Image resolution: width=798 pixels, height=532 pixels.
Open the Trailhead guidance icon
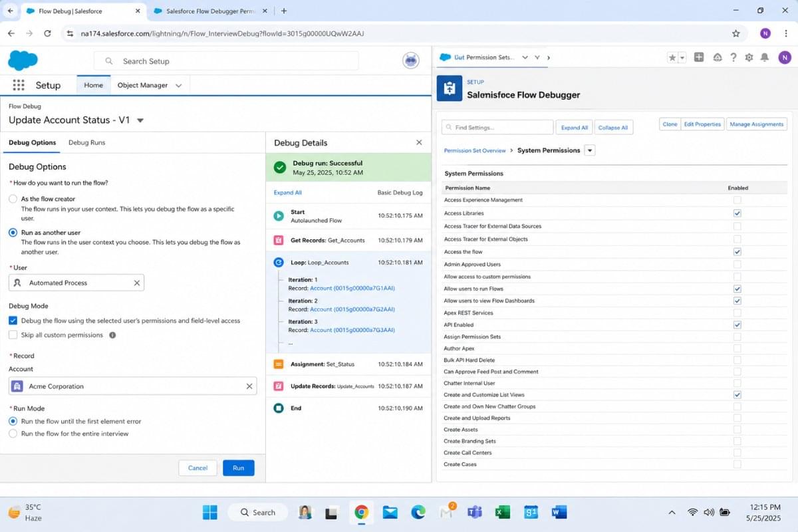coord(718,58)
